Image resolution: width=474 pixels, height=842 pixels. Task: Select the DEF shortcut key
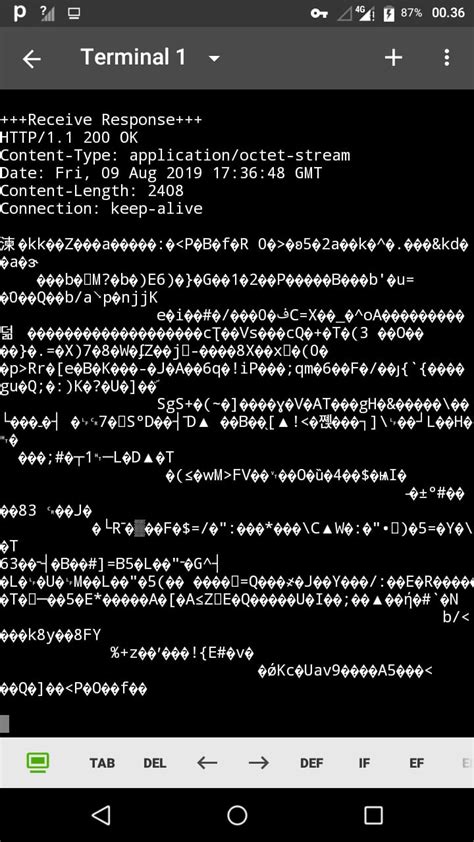[x=311, y=763]
